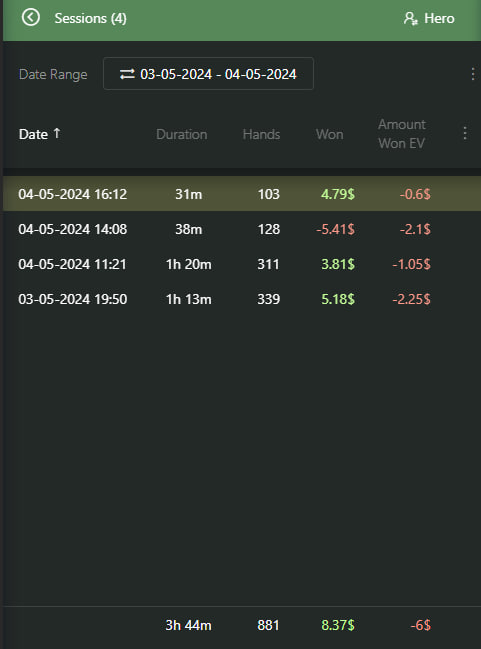The image size is (481, 649).
Task: Sort by the Duration column header
Action: click(181, 135)
